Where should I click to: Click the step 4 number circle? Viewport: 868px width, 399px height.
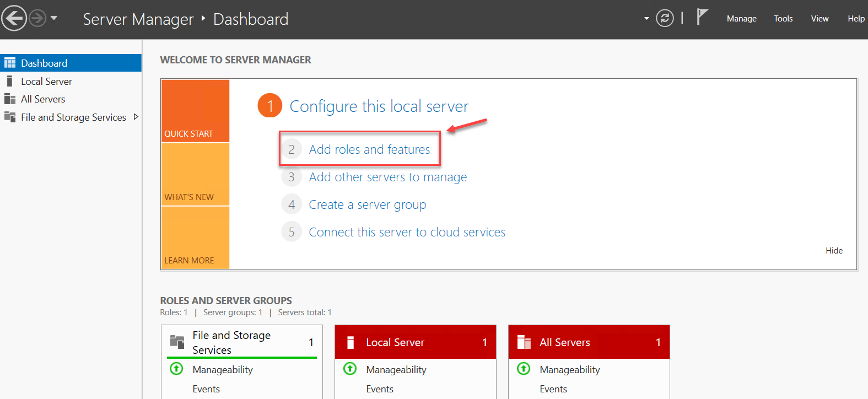click(292, 204)
